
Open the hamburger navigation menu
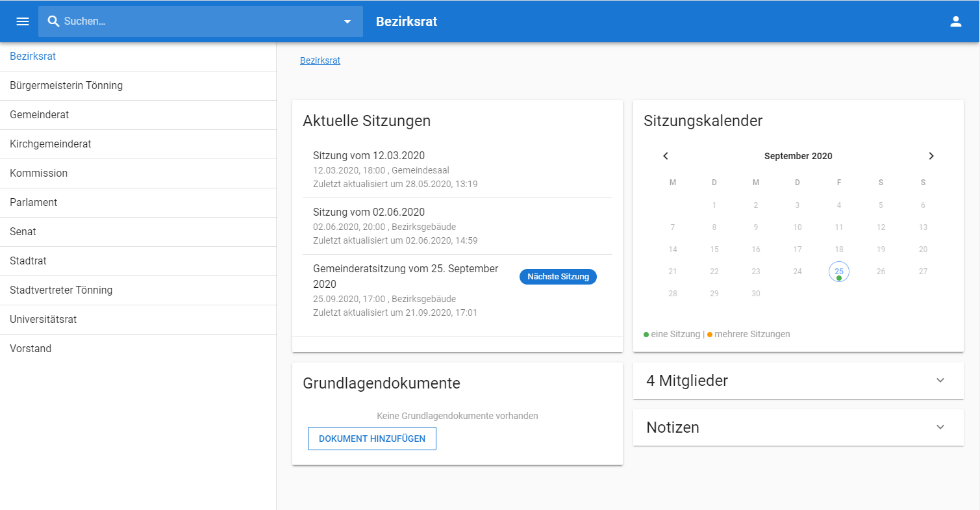click(23, 21)
